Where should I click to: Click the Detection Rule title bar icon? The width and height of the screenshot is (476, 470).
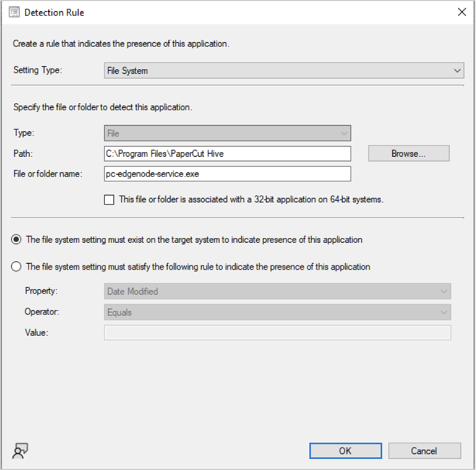(14, 12)
